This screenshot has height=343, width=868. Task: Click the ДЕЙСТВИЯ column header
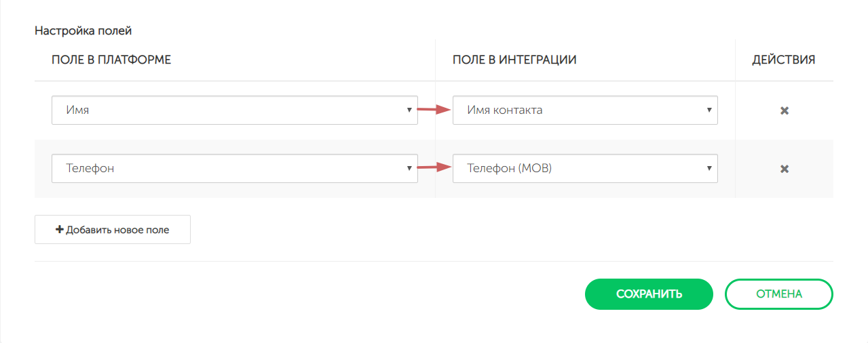point(783,60)
